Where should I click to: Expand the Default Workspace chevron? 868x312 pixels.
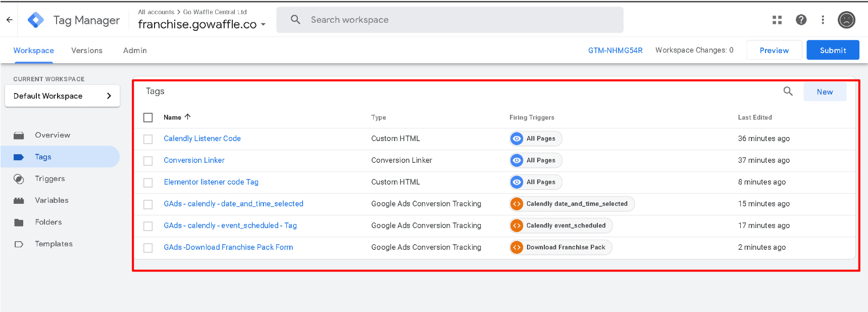109,96
